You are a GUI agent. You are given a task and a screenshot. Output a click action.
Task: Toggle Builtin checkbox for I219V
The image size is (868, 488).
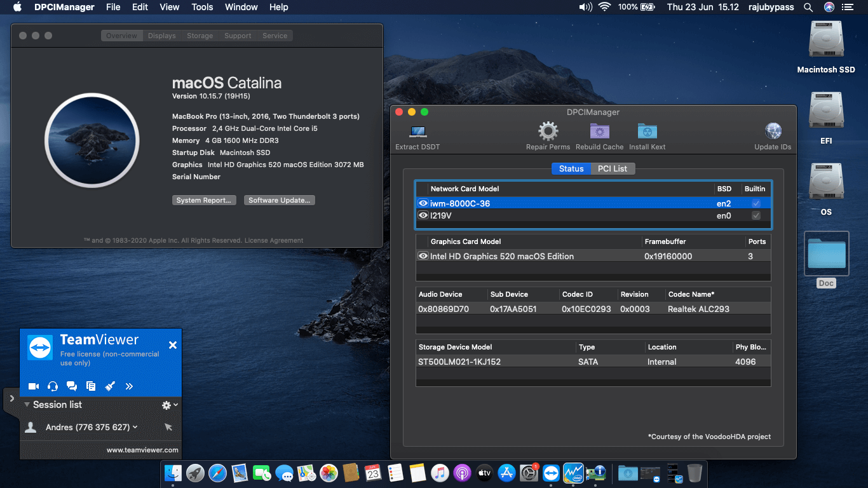[x=756, y=215]
